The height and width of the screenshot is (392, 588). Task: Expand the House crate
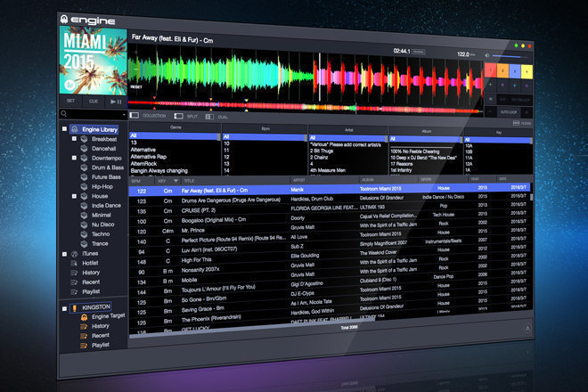pyautogui.click(x=74, y=196)
